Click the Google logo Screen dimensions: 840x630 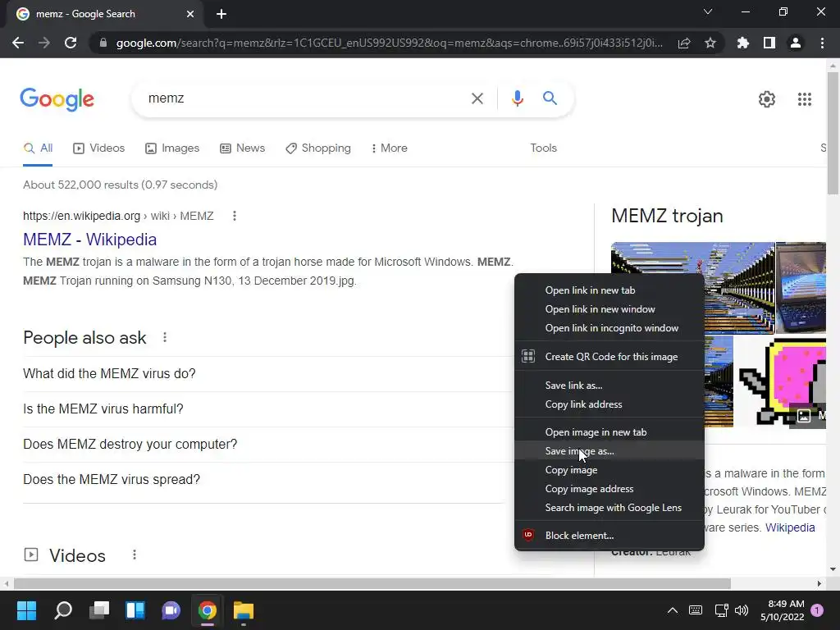click(x=57, y=99)
